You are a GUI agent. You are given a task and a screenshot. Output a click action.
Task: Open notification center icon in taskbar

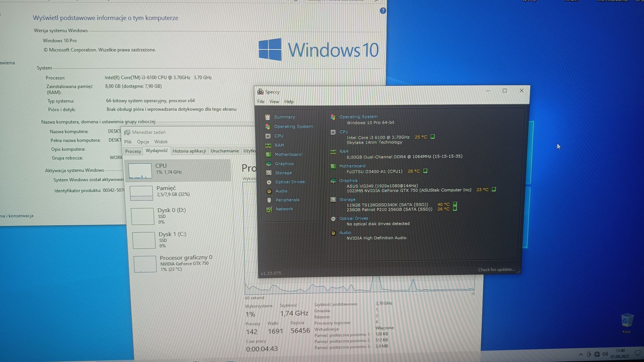pyautogui.click(x=637, y=354)
